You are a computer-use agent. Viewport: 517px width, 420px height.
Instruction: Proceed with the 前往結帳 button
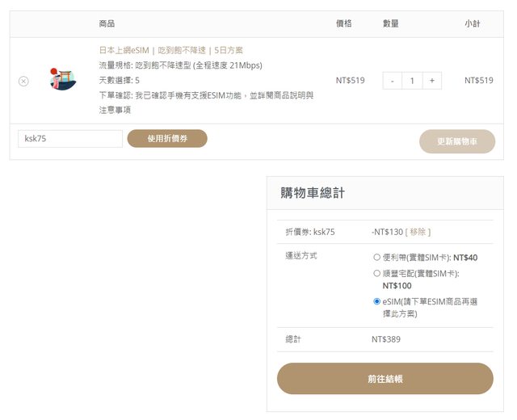(x=385, y=378)
